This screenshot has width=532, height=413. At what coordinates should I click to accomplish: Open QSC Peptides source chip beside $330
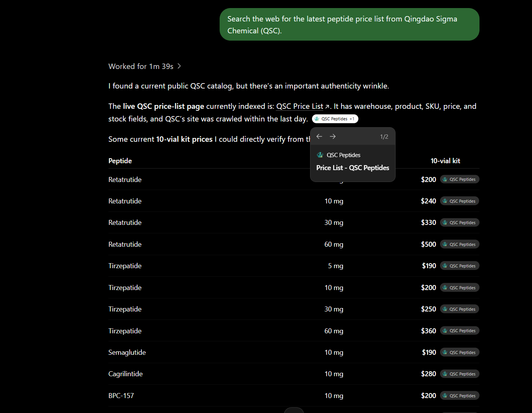tap(460, 223)
